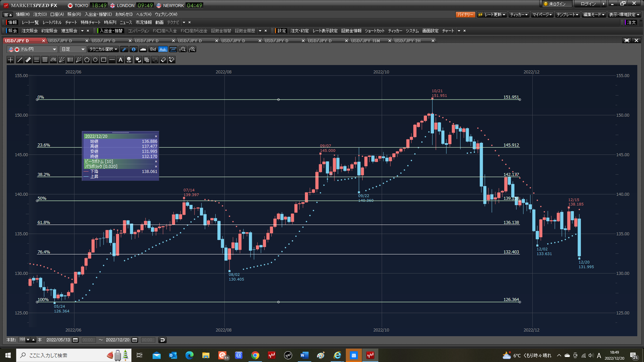This screenshot has height=362, width=644.
Task: Select the pentagon polygon drawing tool
Action: click(x=87, y=60)
